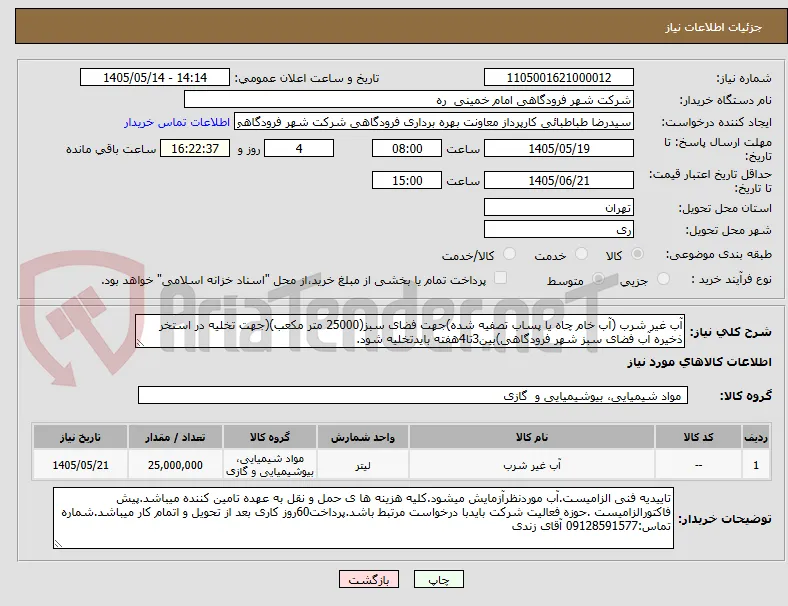Viewport: 788px width, 606px height.
Task: Click the لیتر unit cell
Action: 363,465
